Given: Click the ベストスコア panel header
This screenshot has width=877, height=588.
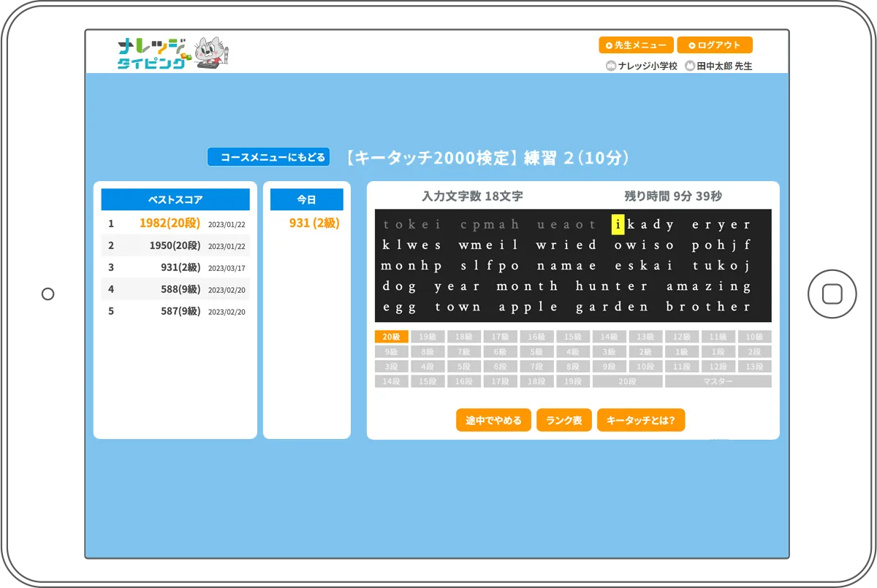Looking at the screenshot, I should tap(175, 199).
